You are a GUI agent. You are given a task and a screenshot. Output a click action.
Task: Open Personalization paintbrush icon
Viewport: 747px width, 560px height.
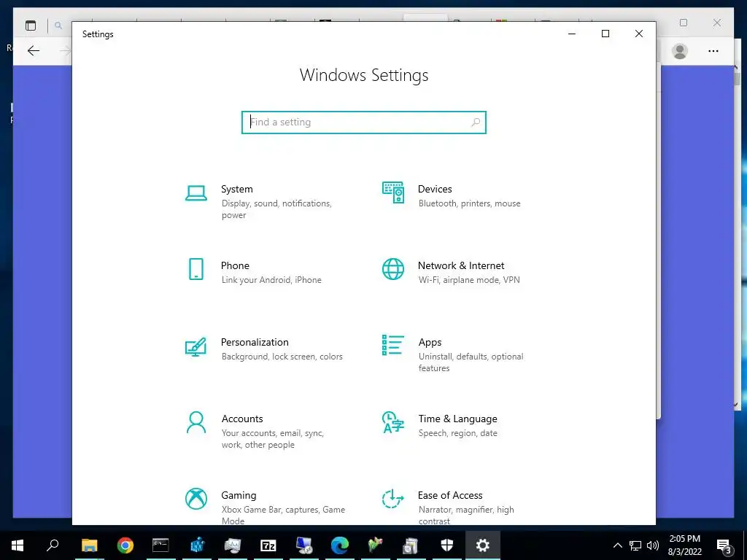pyautogui.click(x=196, y=346)
